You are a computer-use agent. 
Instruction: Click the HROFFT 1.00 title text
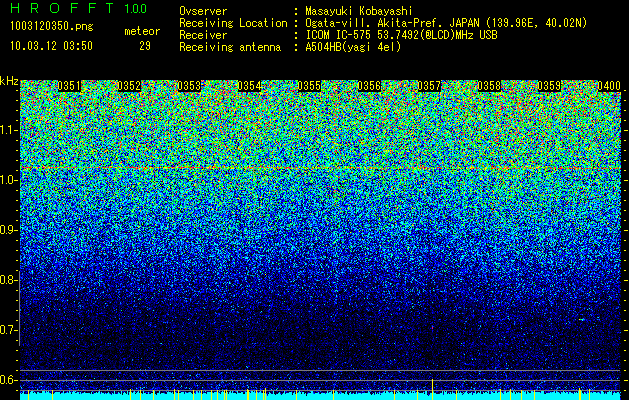pos(79,8)
